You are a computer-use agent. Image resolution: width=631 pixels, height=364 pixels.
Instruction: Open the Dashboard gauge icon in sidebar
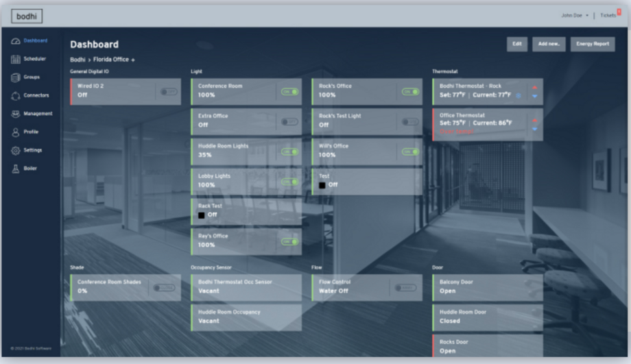click(16, 41)
